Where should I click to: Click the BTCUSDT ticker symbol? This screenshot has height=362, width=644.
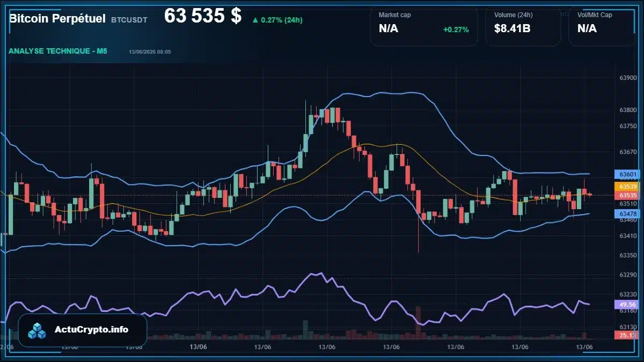(x=129, y=19)
